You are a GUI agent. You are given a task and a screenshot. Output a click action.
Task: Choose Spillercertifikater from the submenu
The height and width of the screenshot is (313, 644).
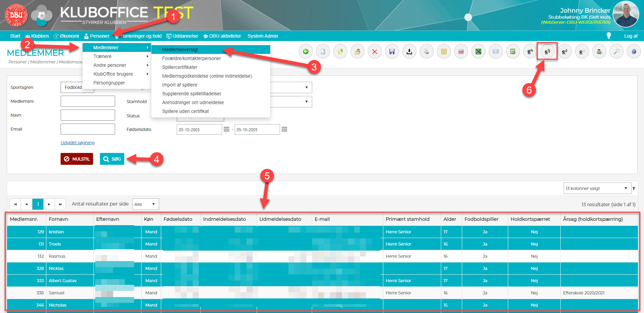tap(211, 67)
